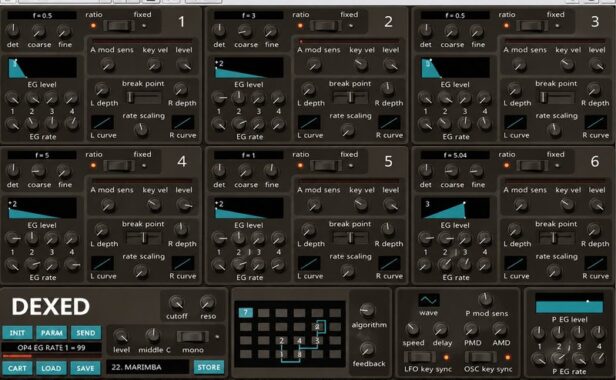Toggle the LFO key sync switch
Screen dimensions: 616x380
420,357
